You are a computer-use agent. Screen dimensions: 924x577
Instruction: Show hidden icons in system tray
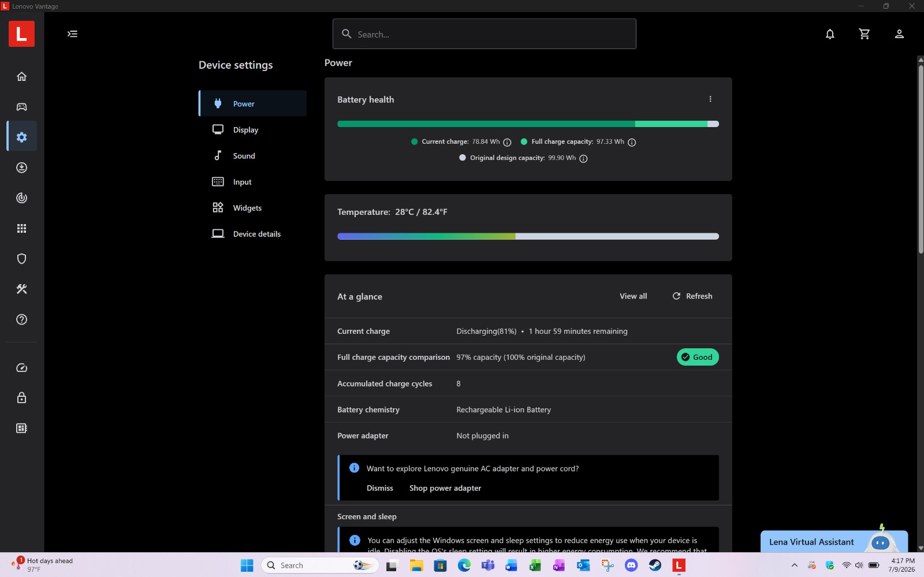[x=795, y=565]
